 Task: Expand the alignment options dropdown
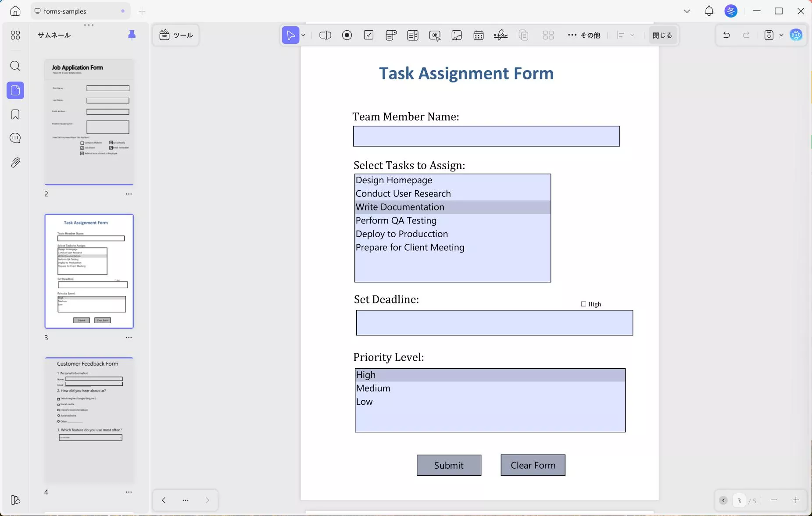coord(632,35)
